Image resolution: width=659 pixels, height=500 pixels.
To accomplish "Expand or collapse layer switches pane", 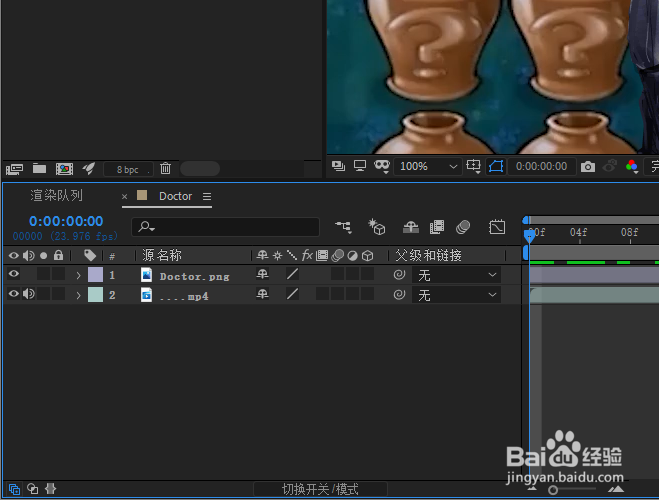I will tap(14, 489).
